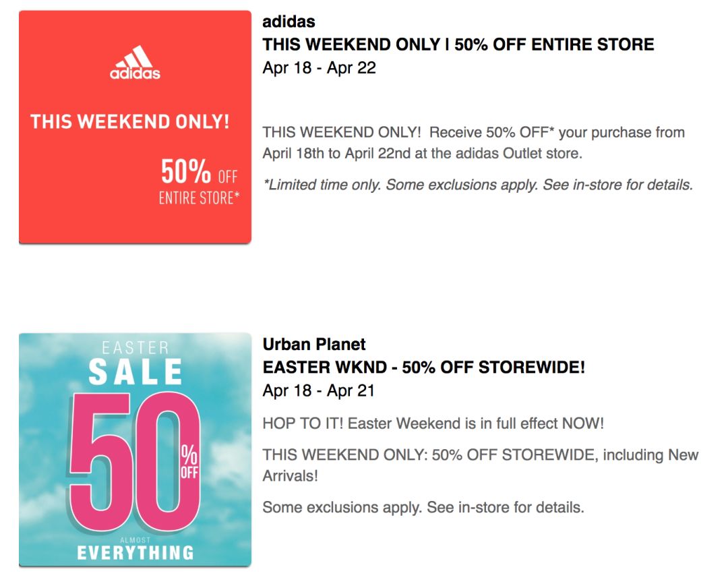Screen dimensions: 728x588
Task: Click the adidas 'Limited time only' exclusions note
Action: point(478,185)
